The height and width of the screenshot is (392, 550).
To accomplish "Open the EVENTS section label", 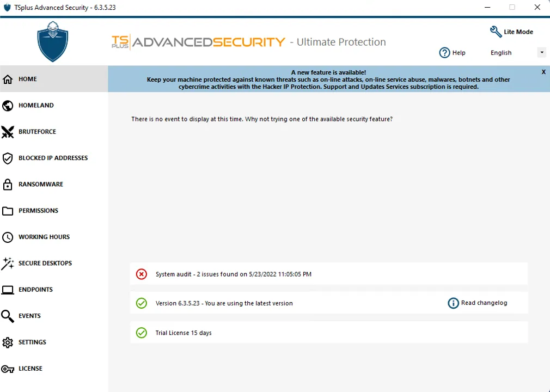I will pos(29,316).
